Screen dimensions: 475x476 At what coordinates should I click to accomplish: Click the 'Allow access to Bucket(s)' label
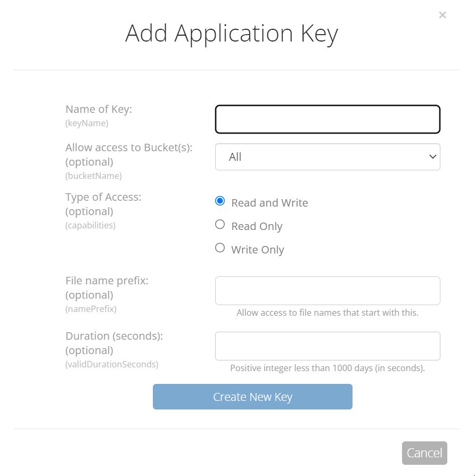click(129, 147)
